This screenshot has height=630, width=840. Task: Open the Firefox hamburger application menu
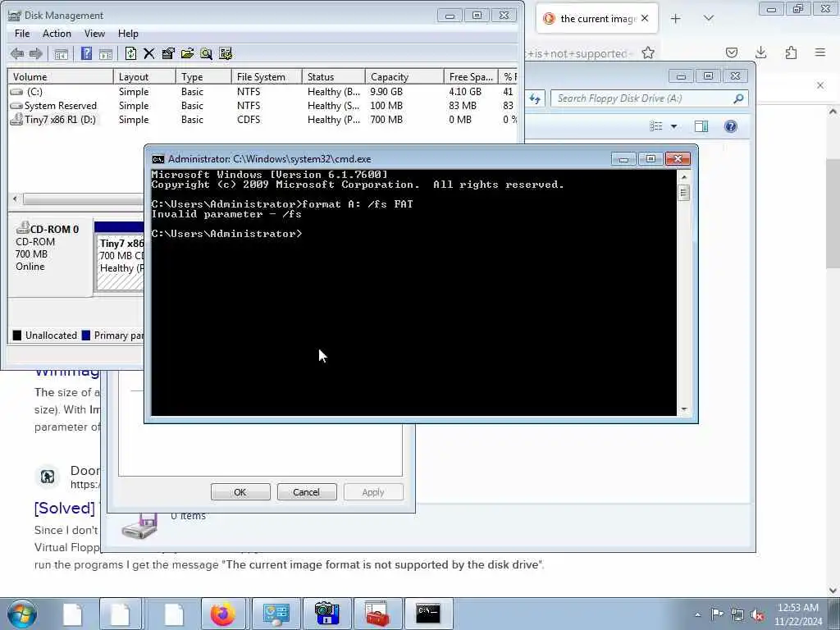[820, 52]
